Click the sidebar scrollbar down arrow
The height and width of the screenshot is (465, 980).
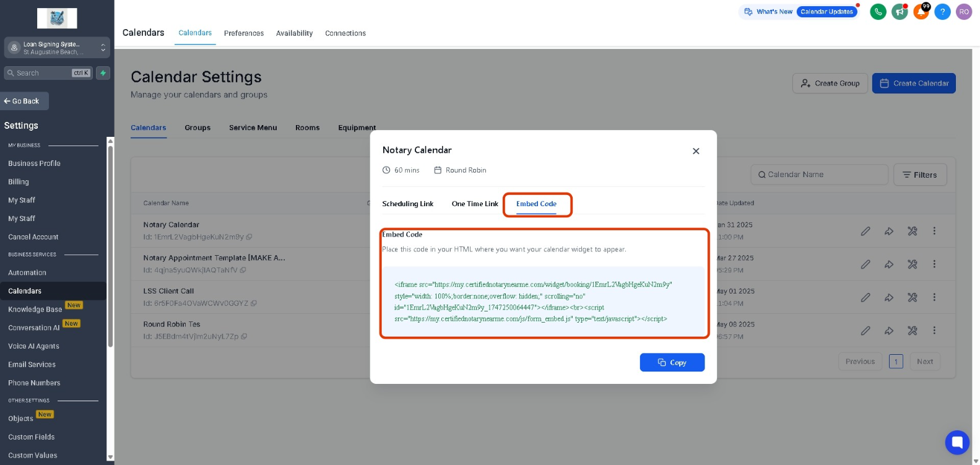(110, 457)
